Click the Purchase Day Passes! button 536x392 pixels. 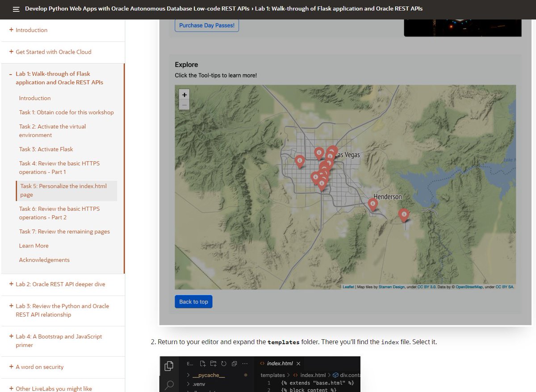point(206,25)
